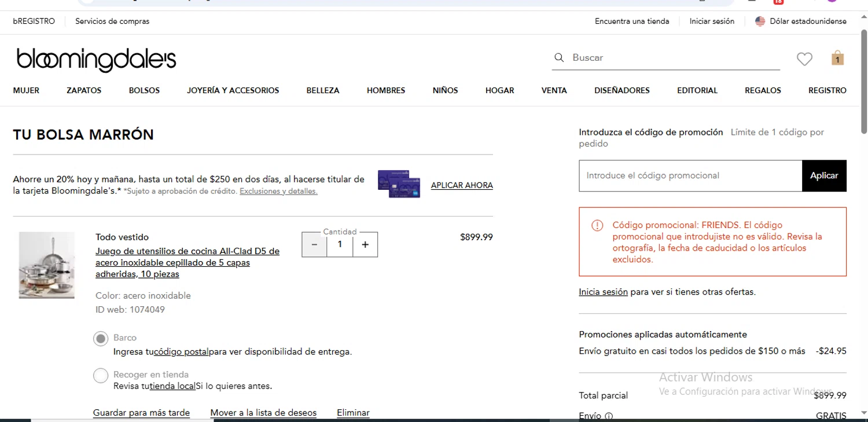868x422 pixels.
Task: Open the BOLSOS menu
Action: coord(144,90)
